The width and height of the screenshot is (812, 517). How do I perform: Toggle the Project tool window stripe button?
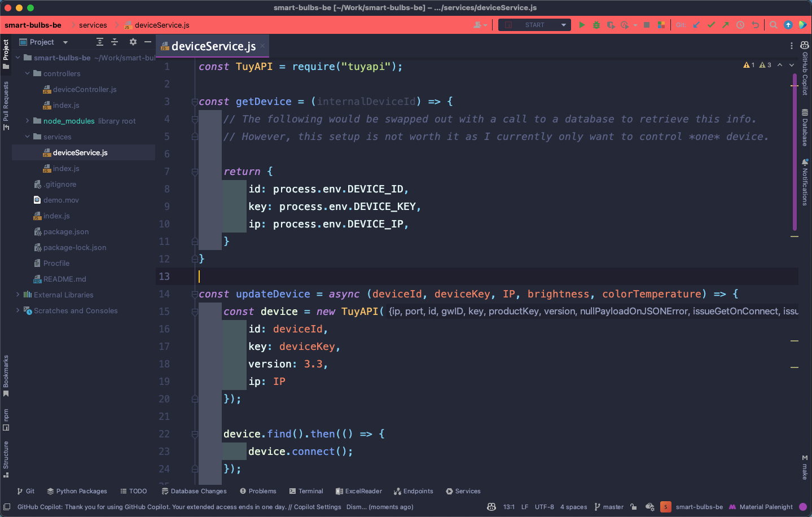tap(6, 54)
